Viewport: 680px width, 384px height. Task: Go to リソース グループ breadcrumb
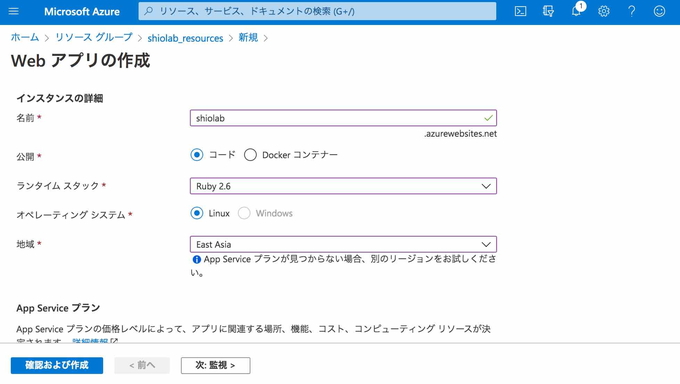94,38
